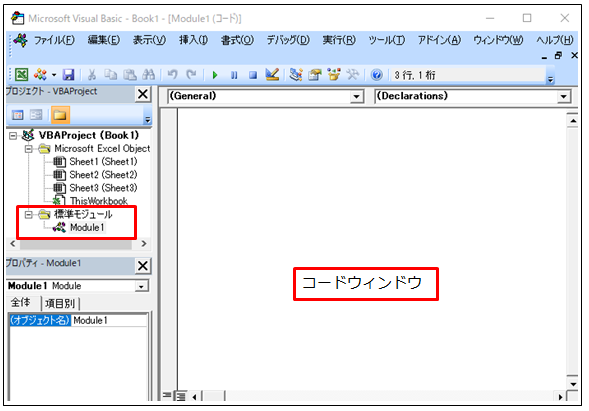Toggle Full Module View button at code window bottom
The height and width of the screenshot is (411, 589).
181,396
